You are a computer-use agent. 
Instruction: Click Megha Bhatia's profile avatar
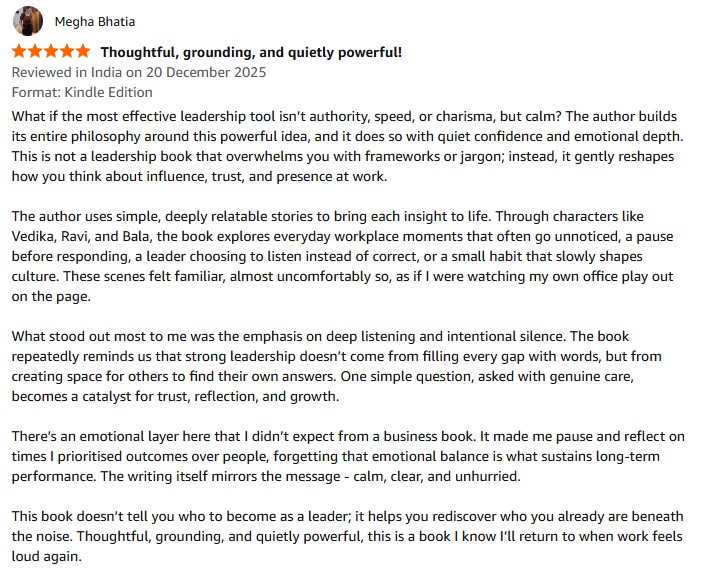tap(27, 20)
